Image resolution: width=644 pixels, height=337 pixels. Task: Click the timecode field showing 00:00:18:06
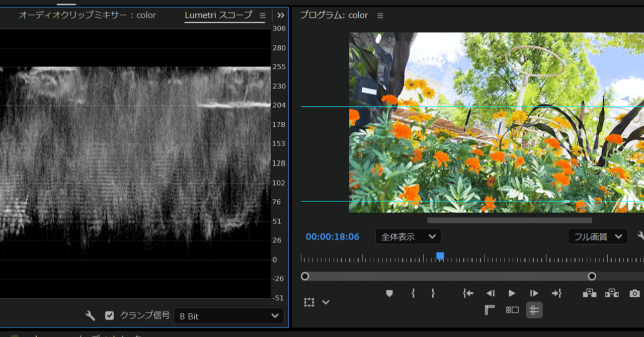(332, 236)
